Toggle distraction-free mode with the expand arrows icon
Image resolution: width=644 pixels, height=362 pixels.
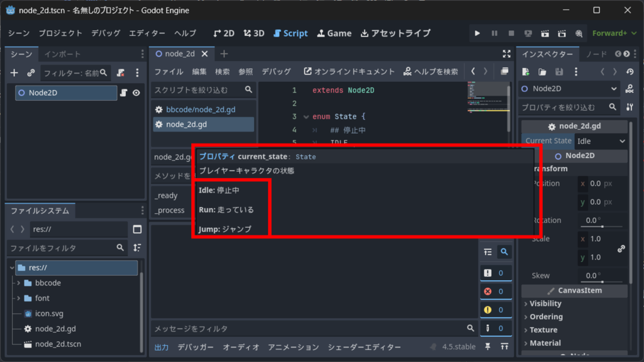(x=507, y=54)
